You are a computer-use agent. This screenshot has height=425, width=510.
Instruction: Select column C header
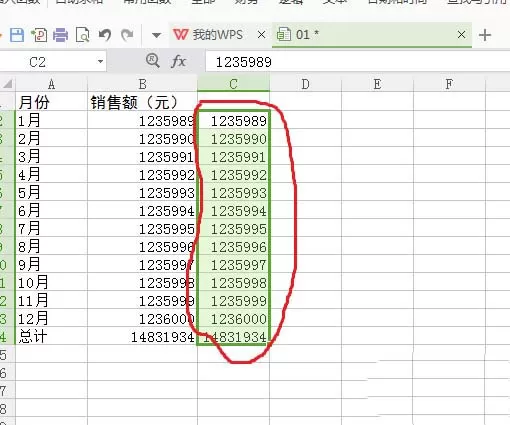(233, 84)
